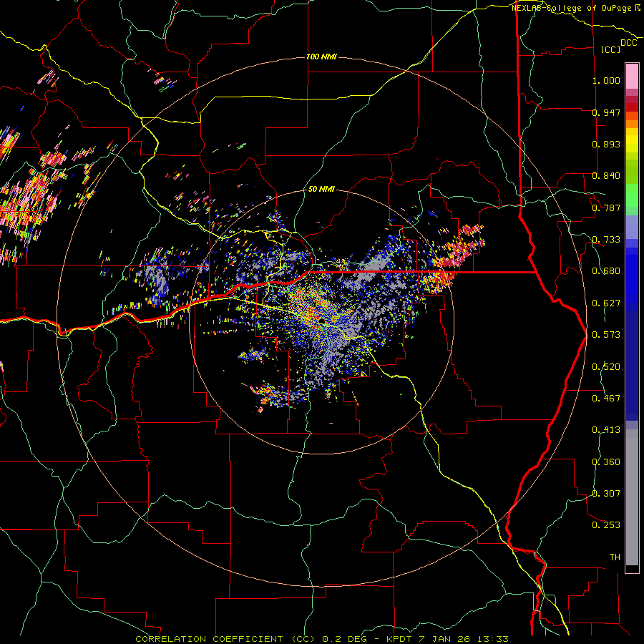Image resolution: width=644 pixels, height=644 pixels.
Task: Click the 100 NMI range ring label
Action: (321, 57)
